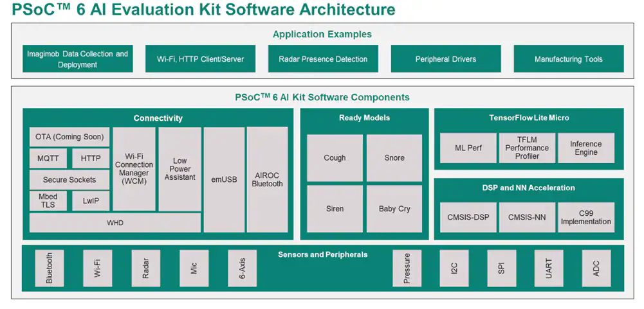Click the PSoC 6 AI Evaluation Kit title
The image size is (644, 309).
coord(203,10)
